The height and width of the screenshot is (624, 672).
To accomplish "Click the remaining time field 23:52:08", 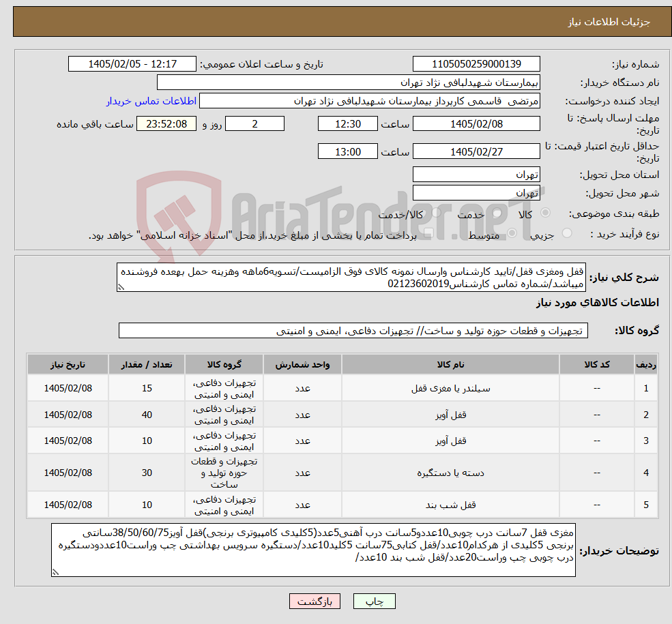I will click(166, 123).
